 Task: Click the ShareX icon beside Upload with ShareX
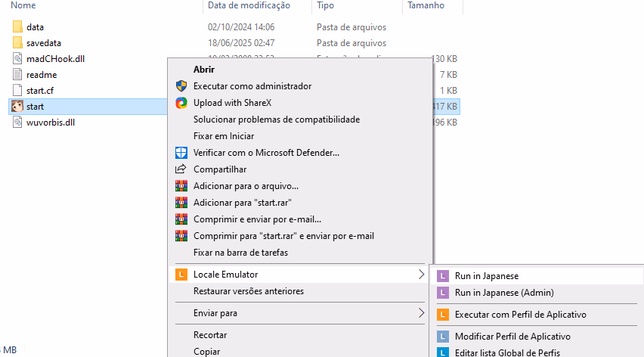click(181, 103)
